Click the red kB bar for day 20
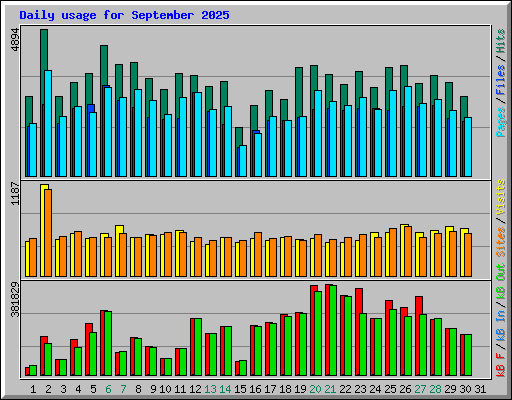The width and height of the screenshot is (512, 400). click(x=313, y=330)
